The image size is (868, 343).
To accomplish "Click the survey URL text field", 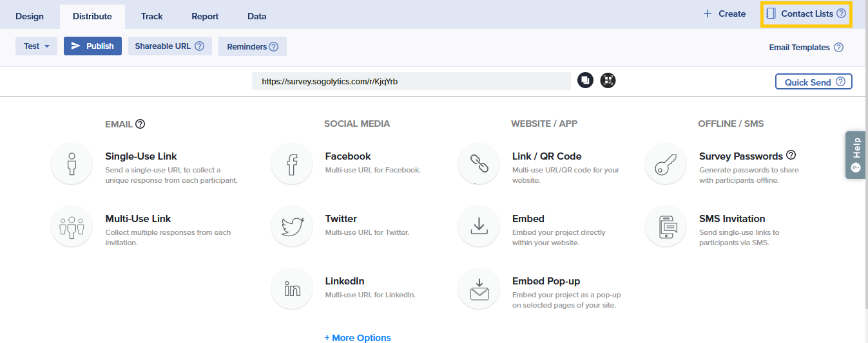I will coord(411,81).
